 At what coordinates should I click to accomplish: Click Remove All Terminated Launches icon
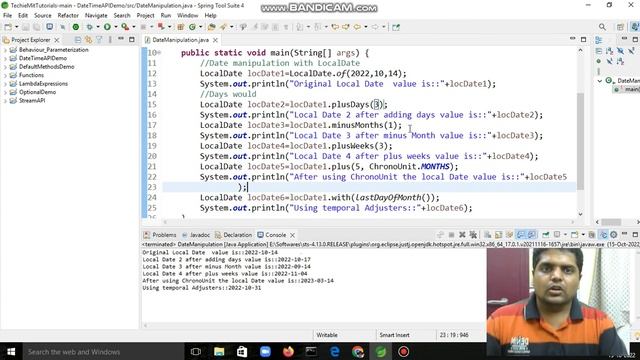coord(473,235)
